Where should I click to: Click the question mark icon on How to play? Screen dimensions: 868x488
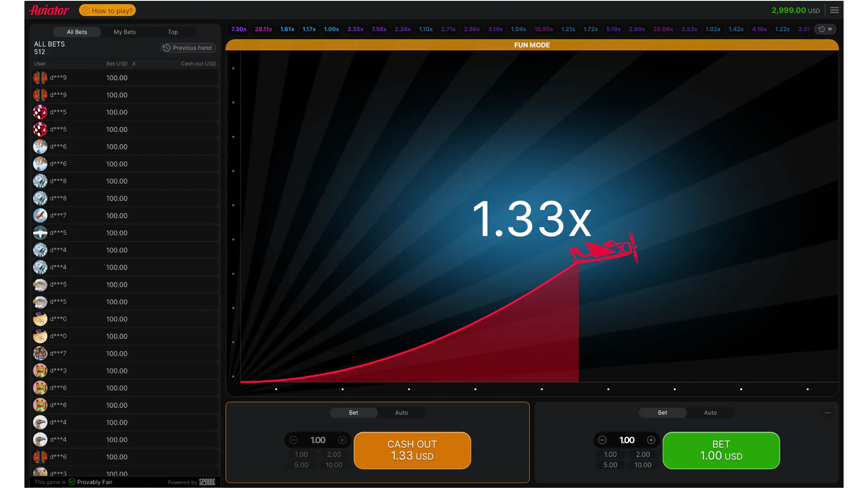point(85,10)
